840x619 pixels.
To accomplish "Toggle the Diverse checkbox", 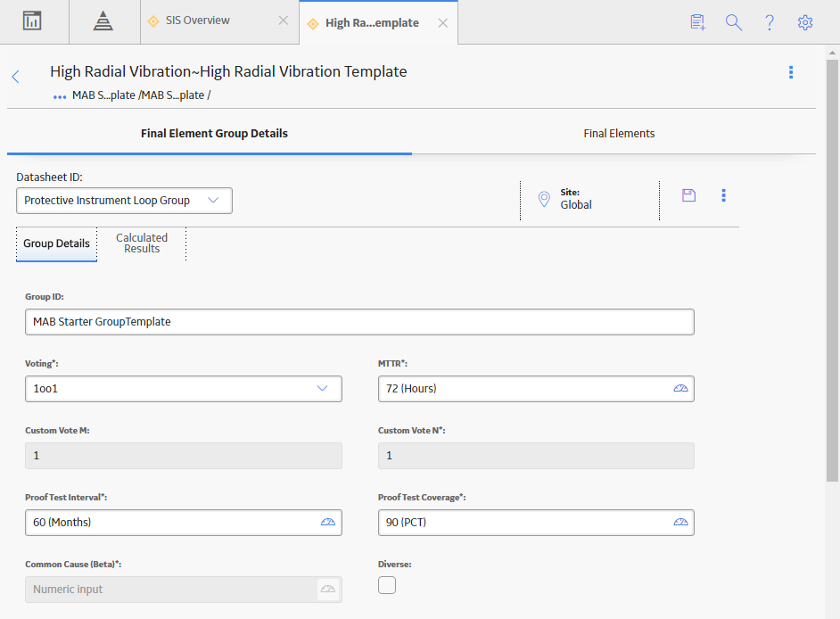I will pyautogui.click(x=387, y=585).
